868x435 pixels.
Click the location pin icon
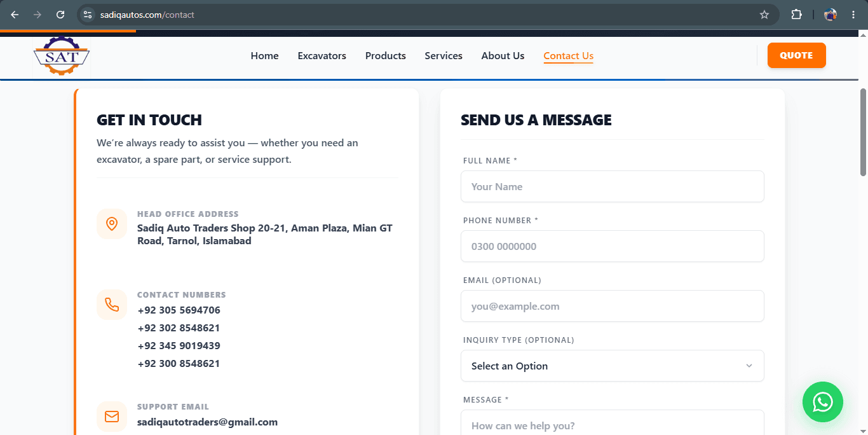(x=112, y=224)
